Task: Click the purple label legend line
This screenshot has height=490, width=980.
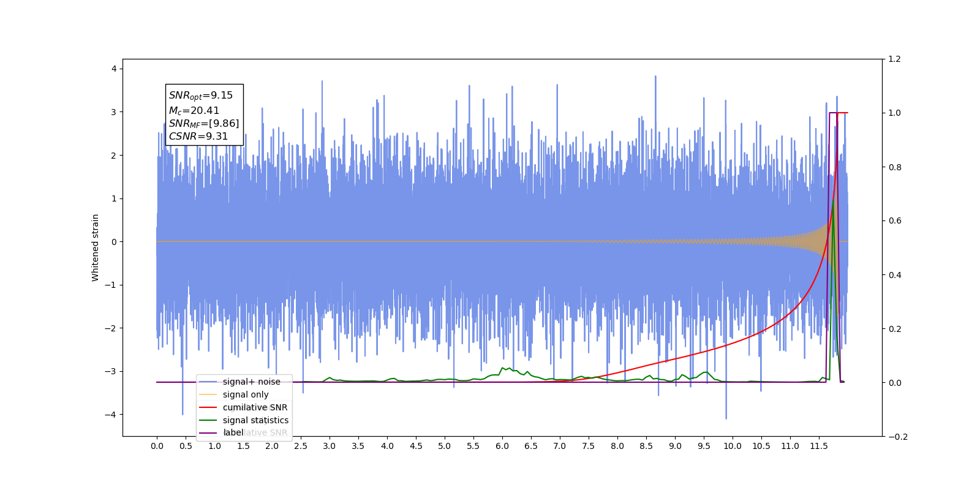Action: (x=208, y=433)
